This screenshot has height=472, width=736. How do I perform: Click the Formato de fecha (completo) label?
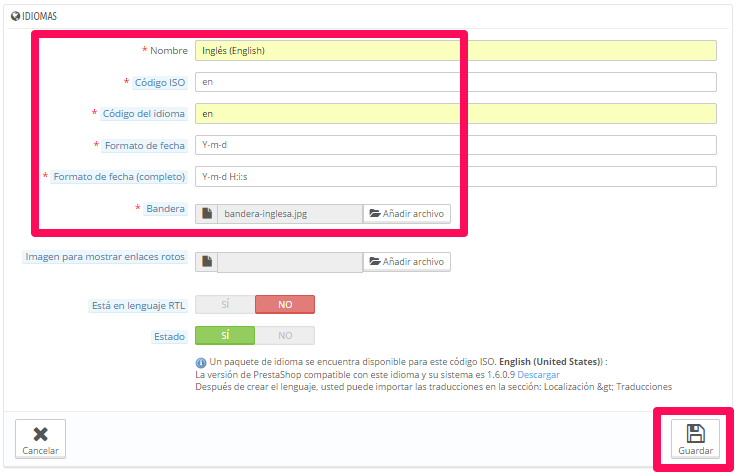point(119,177)
